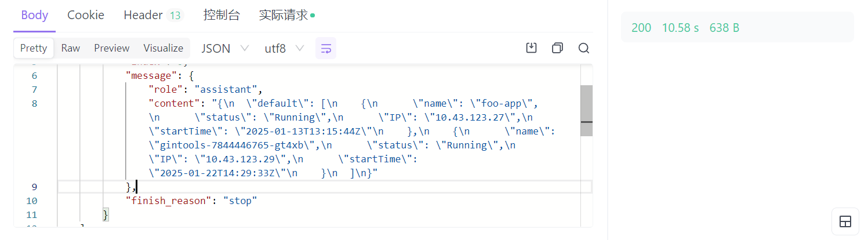Open the utf8 encoding dropdown

284,48
